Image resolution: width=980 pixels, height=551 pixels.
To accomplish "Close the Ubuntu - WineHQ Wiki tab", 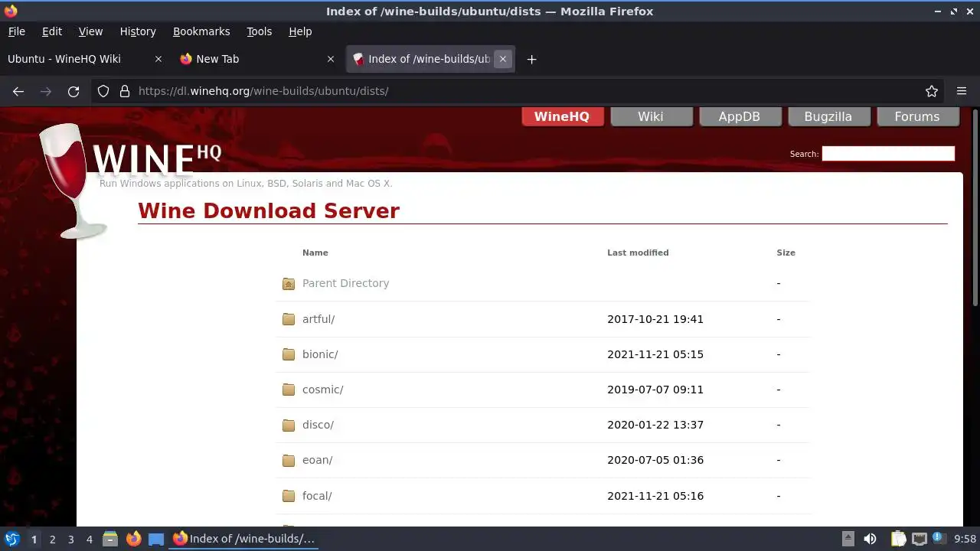I will pyautogui.click(x=158, y=59).
